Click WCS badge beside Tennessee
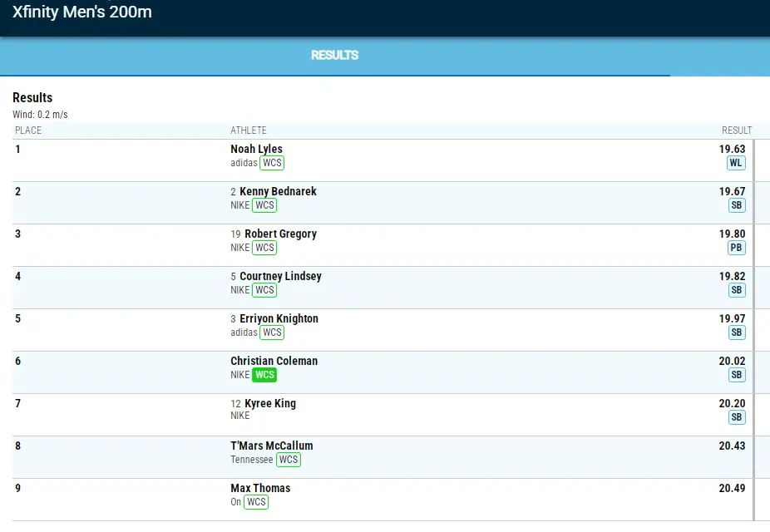 pyautogui.click(x=288, y=460)
